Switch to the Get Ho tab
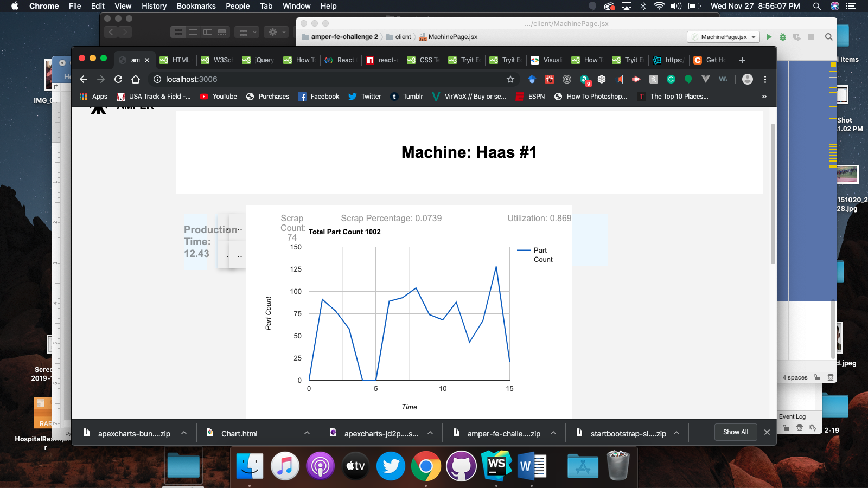 710,60
